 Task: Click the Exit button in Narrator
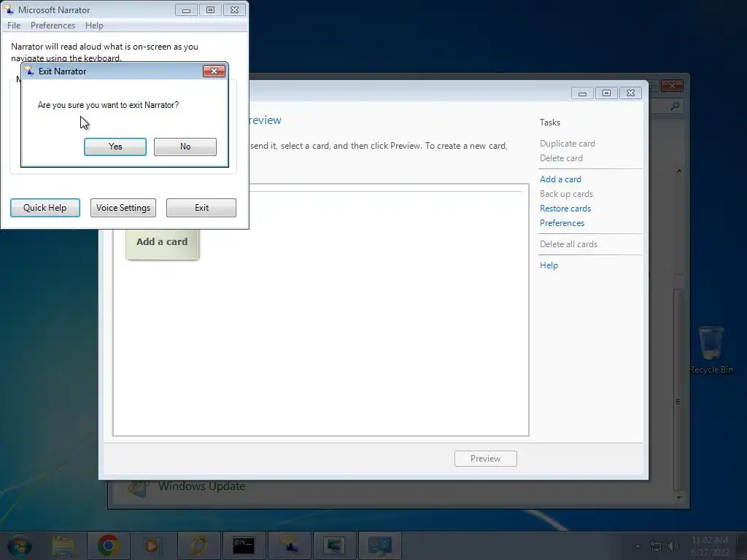tap(201, 208)
